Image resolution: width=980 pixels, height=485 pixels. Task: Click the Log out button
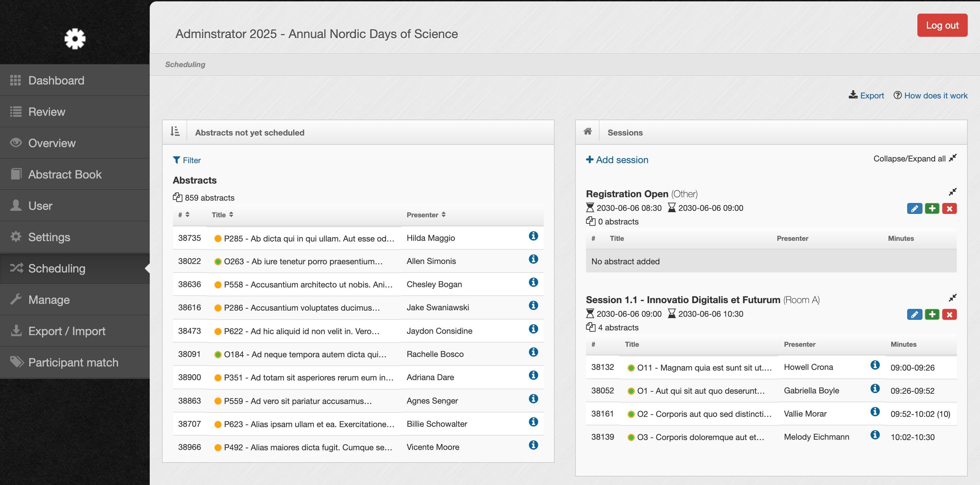[x=942, y=26]
